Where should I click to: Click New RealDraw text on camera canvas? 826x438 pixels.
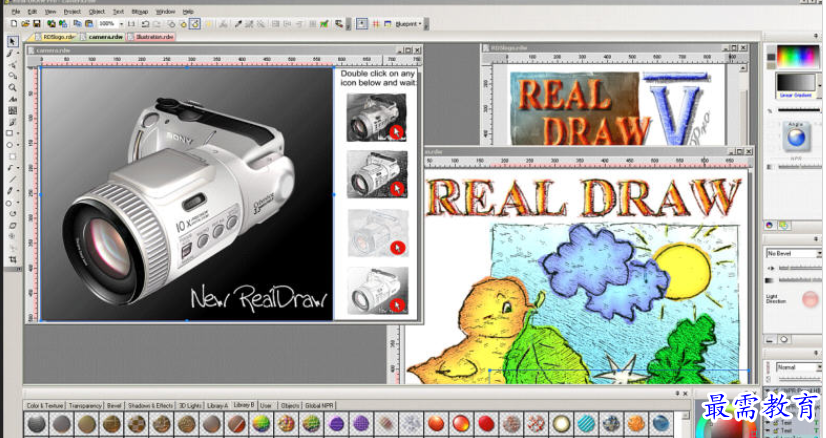click(259, 298)
